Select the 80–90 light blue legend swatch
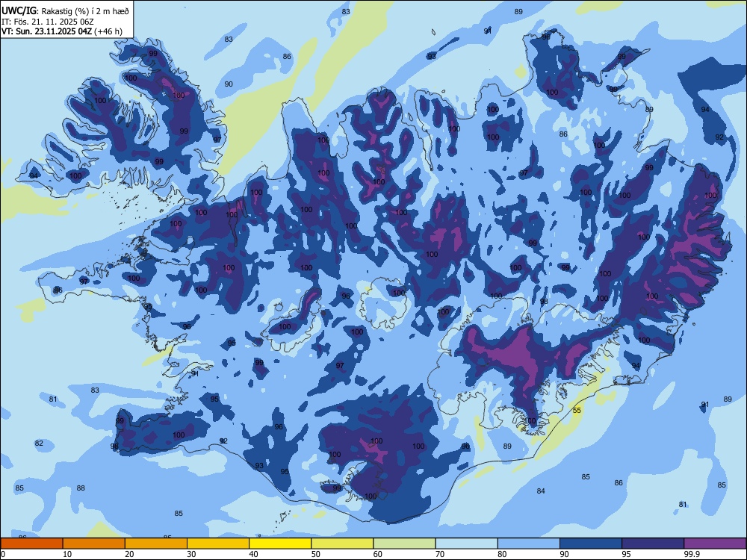The height and width of the screenshot is (560, 747). click(x=529, y=544)
